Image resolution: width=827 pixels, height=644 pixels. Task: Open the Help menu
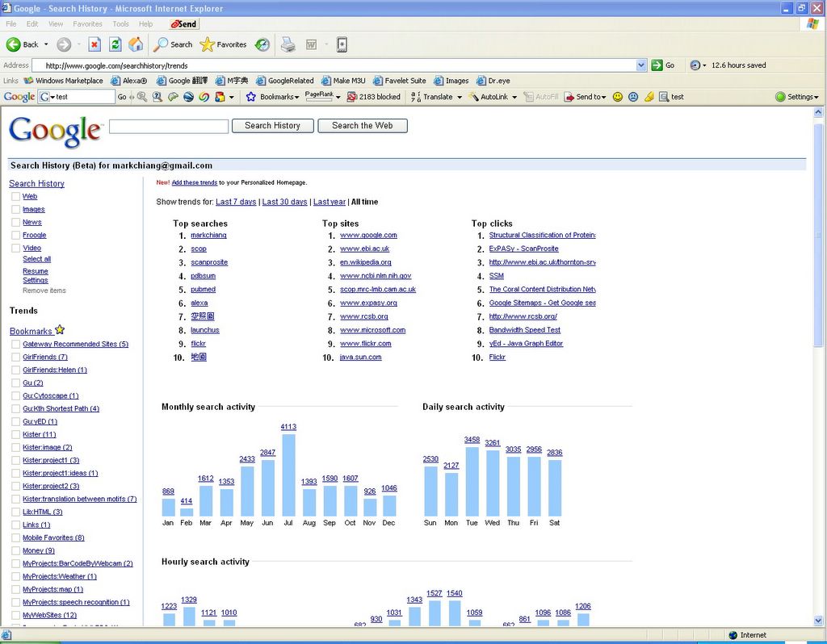click(145, 24)
